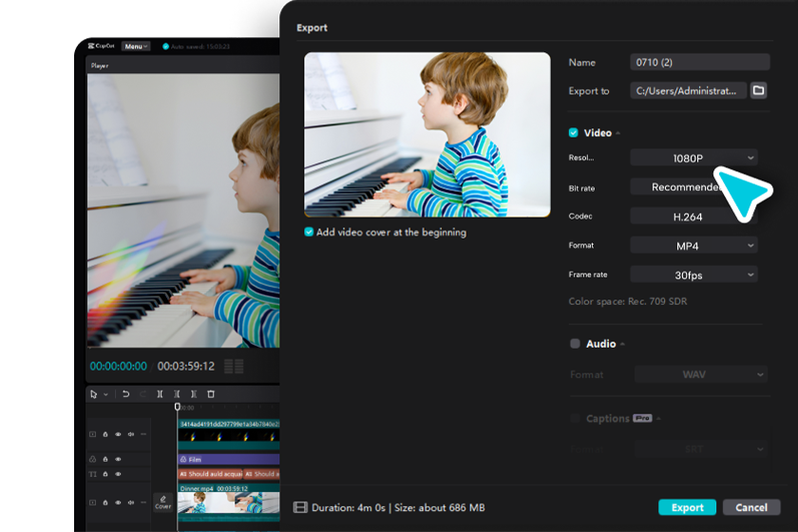Viewport: 798px width, 532px height.
Task: Enable the Audio export checkbox
Action: (575, 344)
